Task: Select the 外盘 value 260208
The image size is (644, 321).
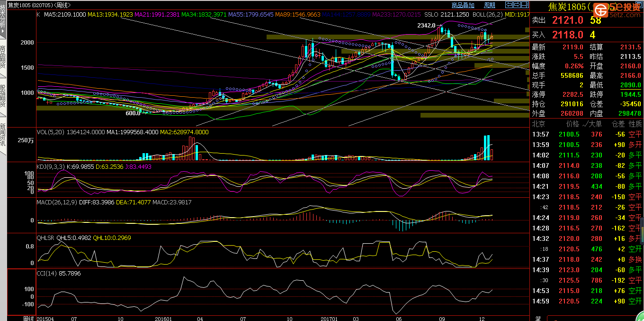Action: pos(572,113)
